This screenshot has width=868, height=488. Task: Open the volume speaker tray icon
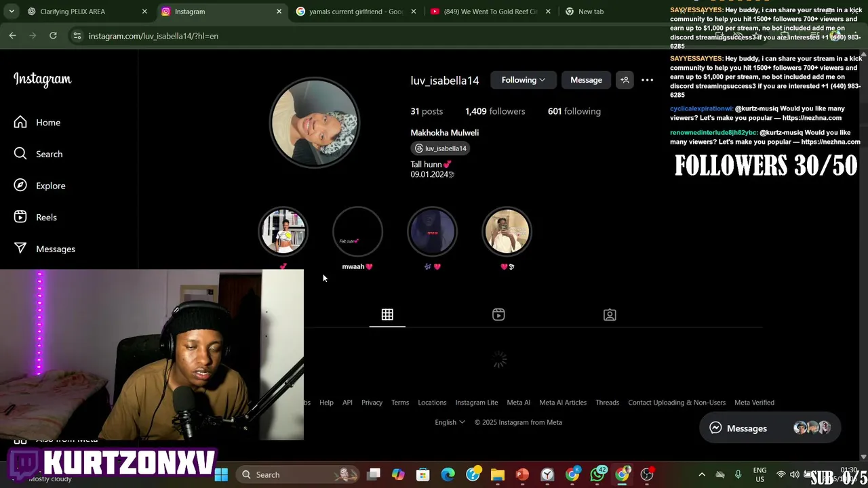pyautogui.click(x=794, y=475)
